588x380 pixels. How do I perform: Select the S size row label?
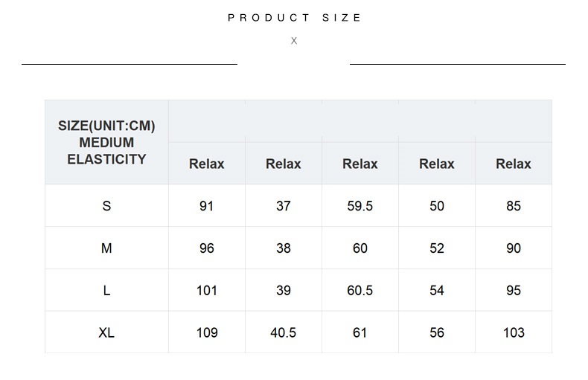click(x=106, y=206)
